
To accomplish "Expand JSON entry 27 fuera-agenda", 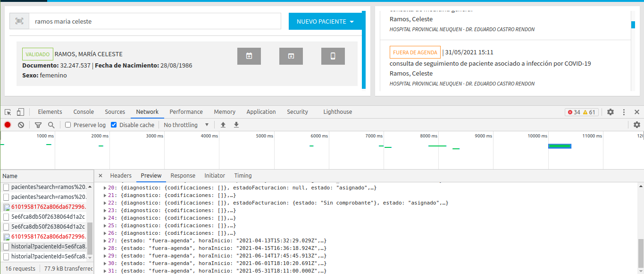I will pyautogui.click(x=105, y=241).
